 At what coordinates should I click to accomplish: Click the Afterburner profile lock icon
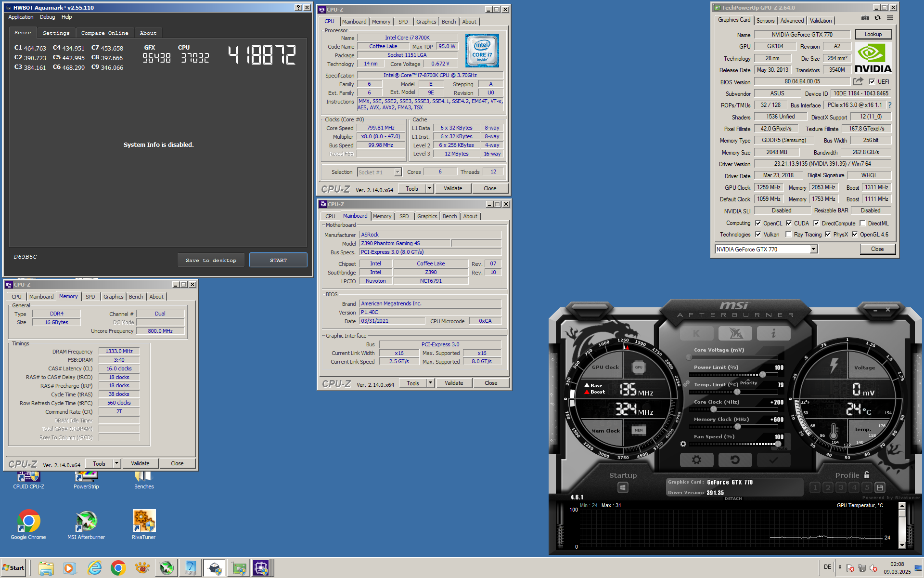[x=867, y=474]
